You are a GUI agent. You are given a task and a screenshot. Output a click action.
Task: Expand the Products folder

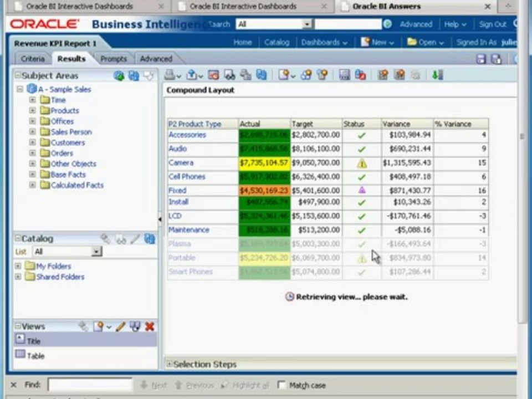tap(32, 110)
